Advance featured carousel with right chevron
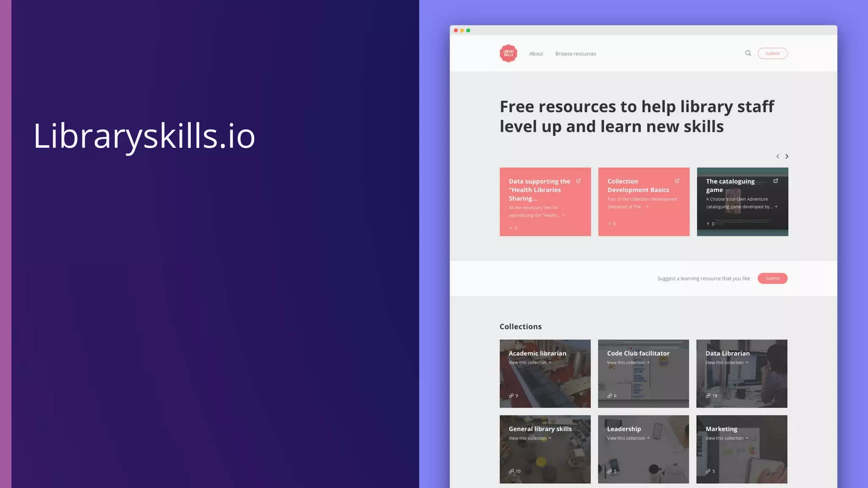The image size is (868, 488). [x=787, y=156]
